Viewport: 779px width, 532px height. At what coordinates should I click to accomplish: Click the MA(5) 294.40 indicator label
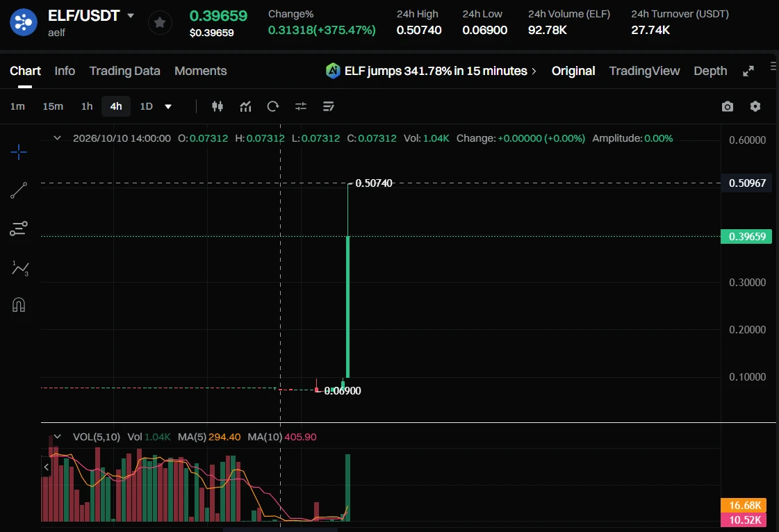click(209, 437)
